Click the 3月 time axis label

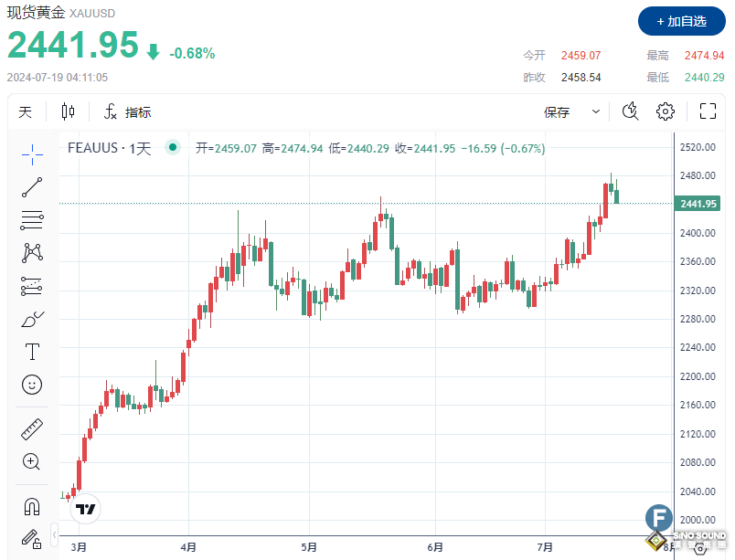click(x=79, y=547)
